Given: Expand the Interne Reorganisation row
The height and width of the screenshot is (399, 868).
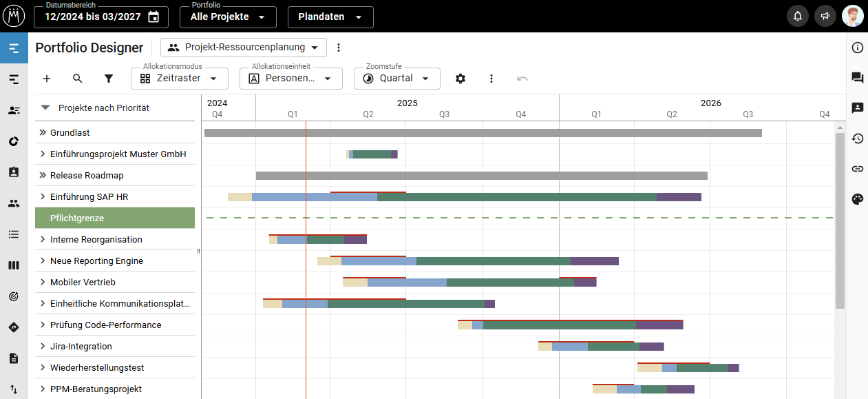Looking at the screenshot, I should (43, 239).
